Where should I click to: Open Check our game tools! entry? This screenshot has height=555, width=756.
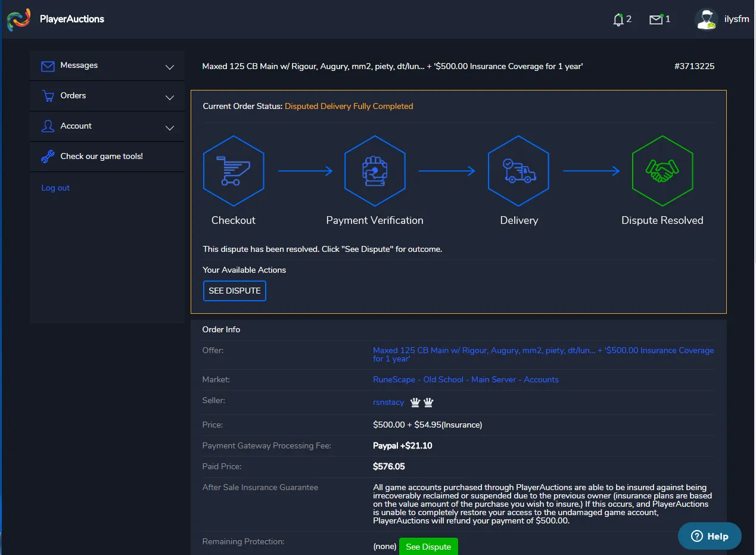tap(107, 157)
